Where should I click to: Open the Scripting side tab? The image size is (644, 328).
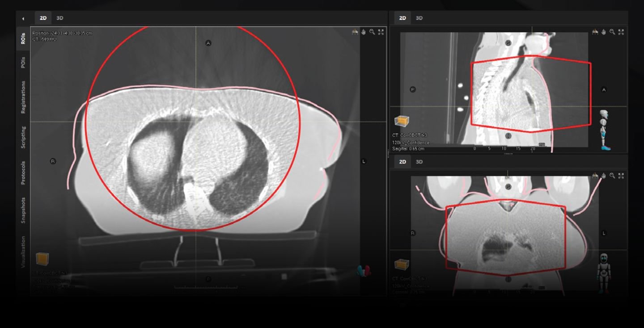point(23,137)
